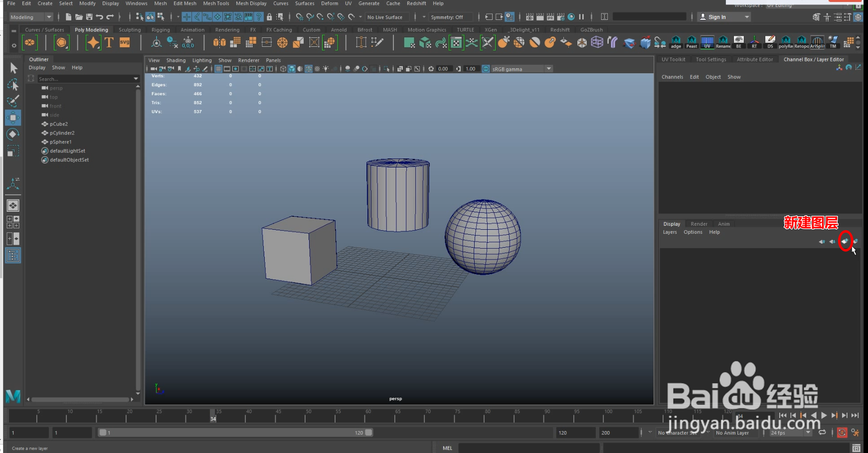Open the No Live Surface field

pos(387,17)
